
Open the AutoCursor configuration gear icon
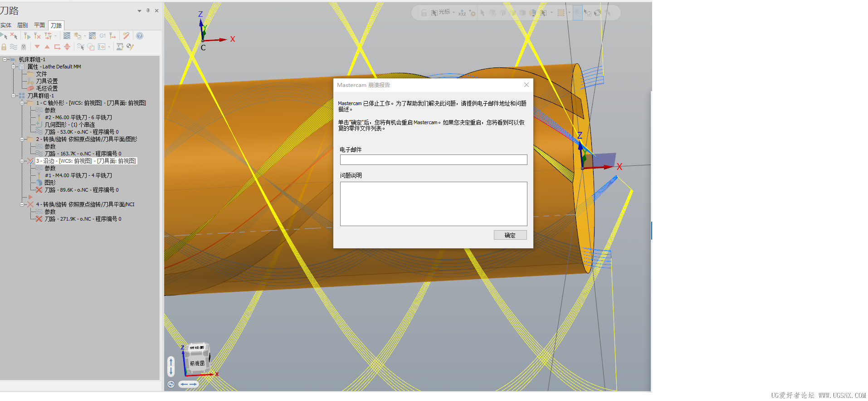pos(472,13)
